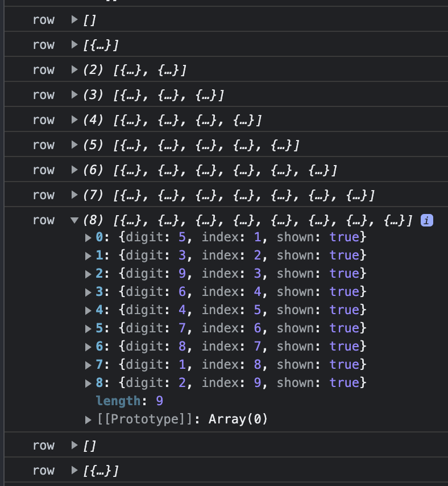448x486 pixels.
Task: Expand the (4) array row
Action: click(74, 120)
